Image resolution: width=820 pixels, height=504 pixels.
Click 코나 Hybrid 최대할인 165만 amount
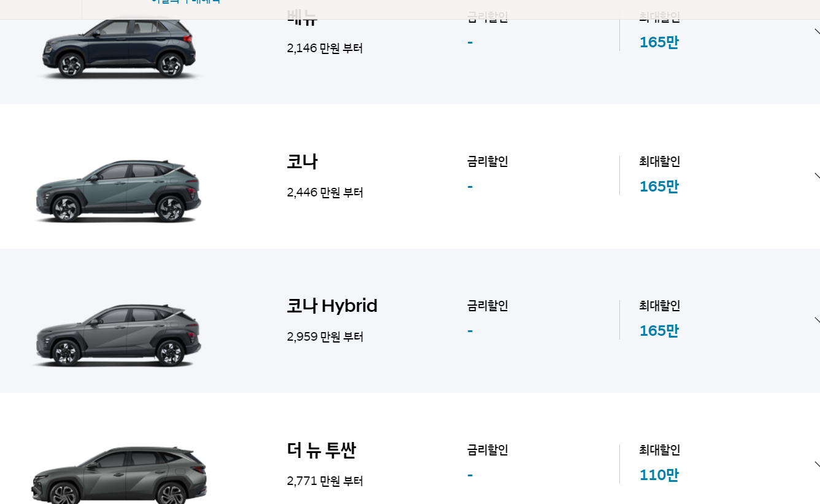[x=658, y=330]
